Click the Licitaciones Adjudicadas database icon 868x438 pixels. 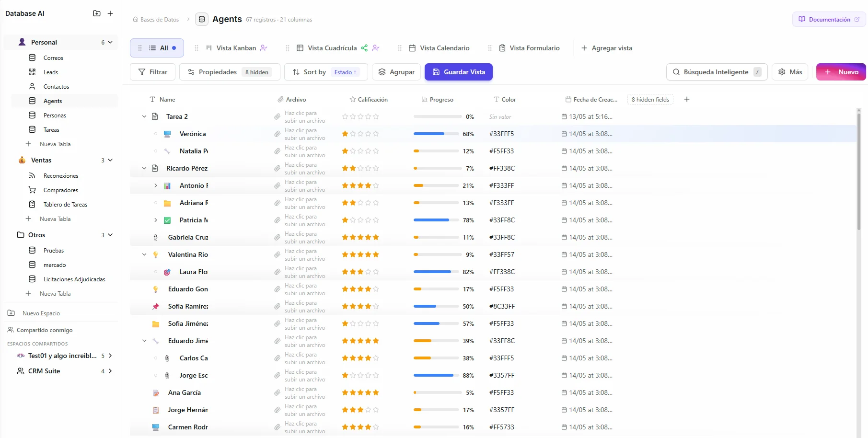32,279
